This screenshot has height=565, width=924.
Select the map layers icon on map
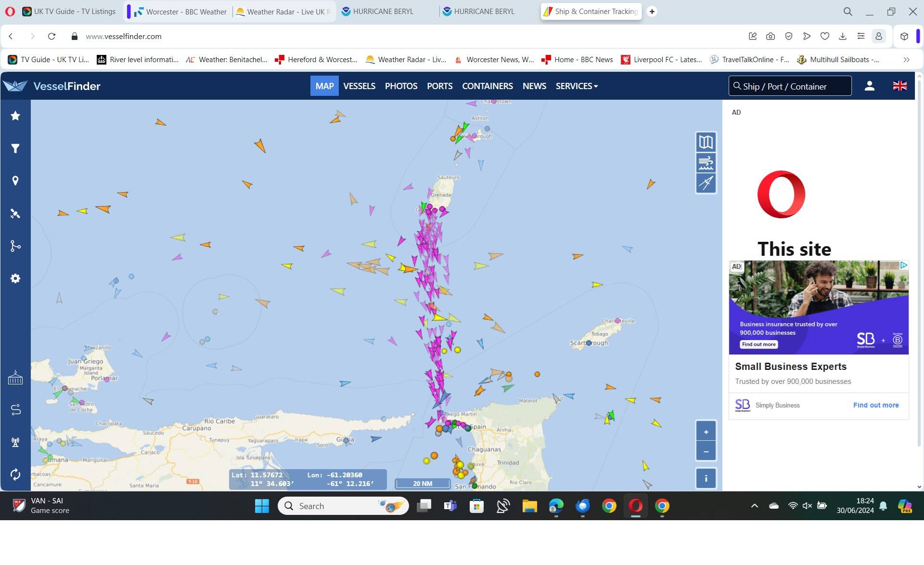coord(706,142)
